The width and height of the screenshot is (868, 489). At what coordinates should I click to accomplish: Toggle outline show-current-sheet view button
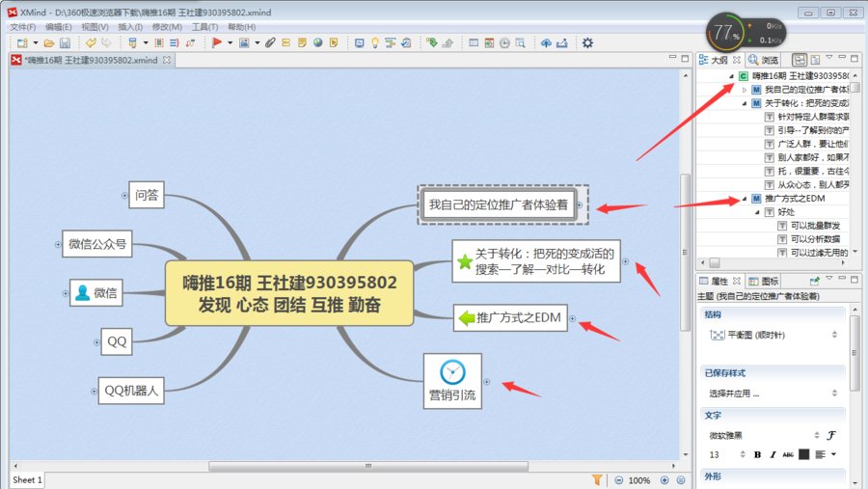800,59
